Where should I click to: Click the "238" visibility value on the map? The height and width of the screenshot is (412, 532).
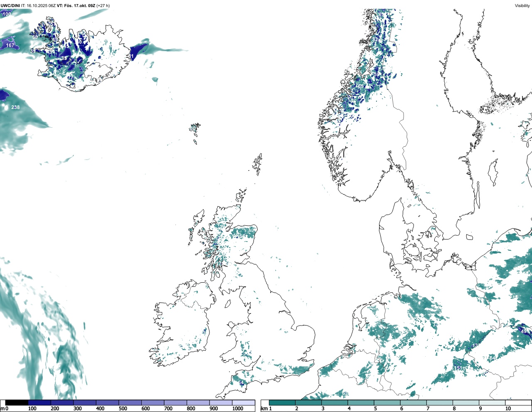click(15, 107)
